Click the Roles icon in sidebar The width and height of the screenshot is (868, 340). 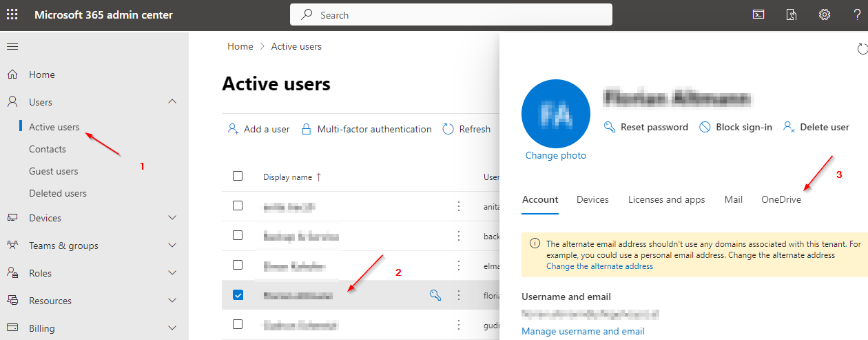12,273
